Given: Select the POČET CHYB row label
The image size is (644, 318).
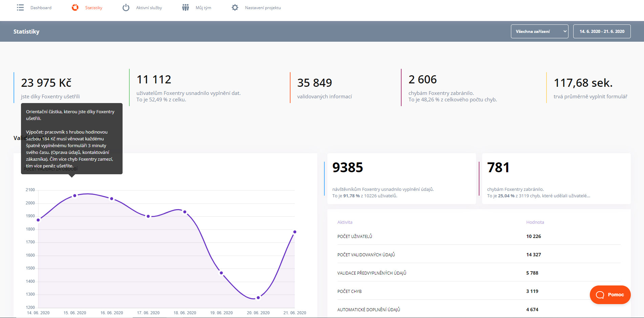Looking at the screenshot, I should 349,292.
